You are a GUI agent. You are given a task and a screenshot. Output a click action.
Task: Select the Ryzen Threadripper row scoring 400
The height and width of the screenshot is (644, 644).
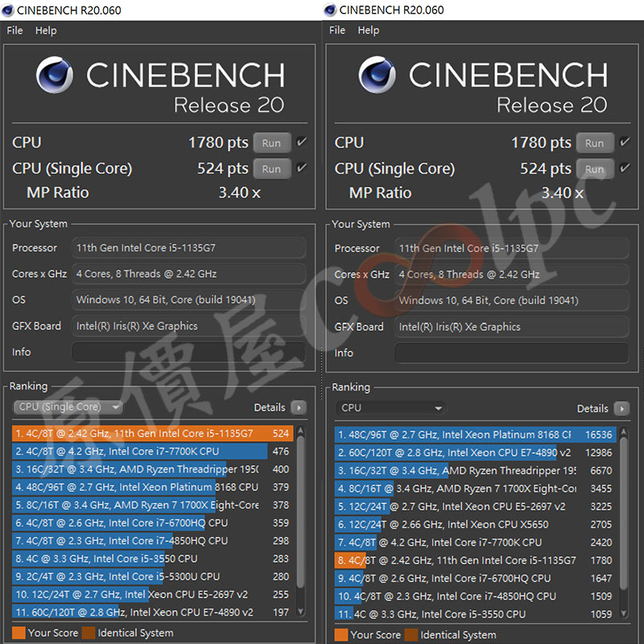153,469
